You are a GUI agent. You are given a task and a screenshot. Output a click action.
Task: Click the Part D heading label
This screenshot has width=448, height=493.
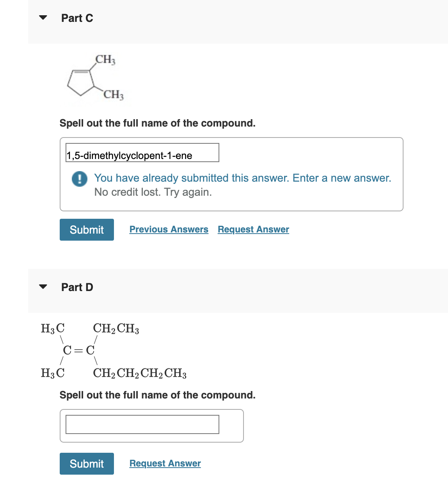[x=77, y=287]
